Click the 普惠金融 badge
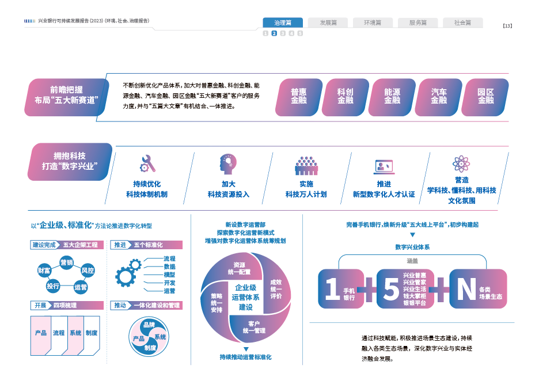539x392 pixels. click(x=298, y=96)
